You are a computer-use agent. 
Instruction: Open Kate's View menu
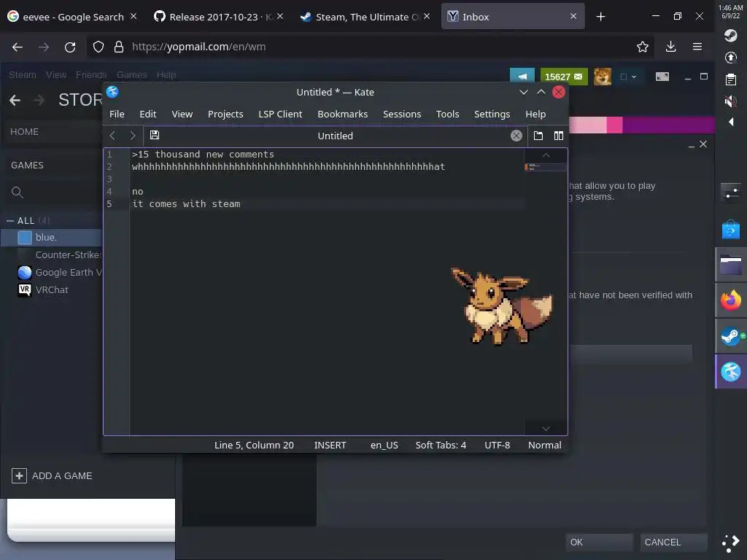[182, 114]
